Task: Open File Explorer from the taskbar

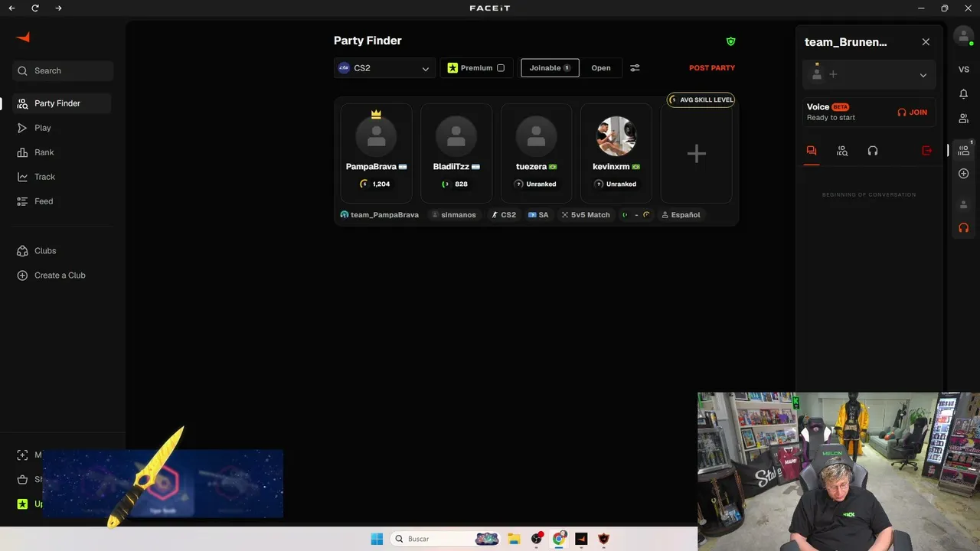Action: click(x=514, y=539)
